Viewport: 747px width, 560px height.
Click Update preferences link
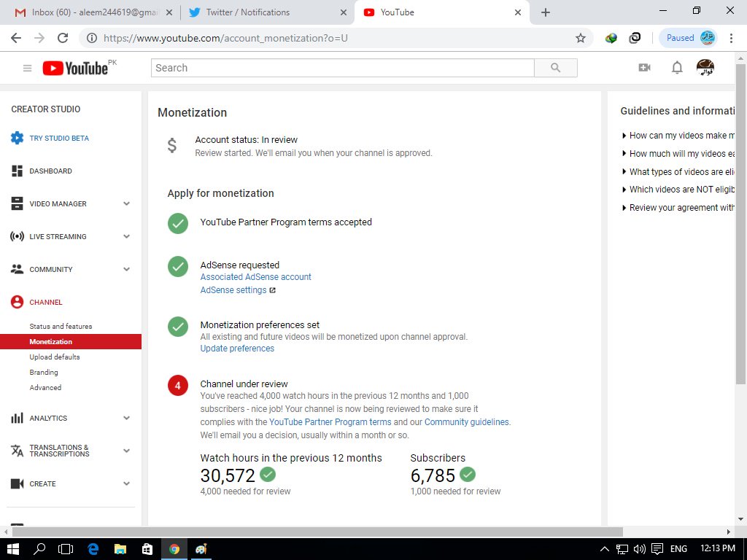tap(237, 349)
